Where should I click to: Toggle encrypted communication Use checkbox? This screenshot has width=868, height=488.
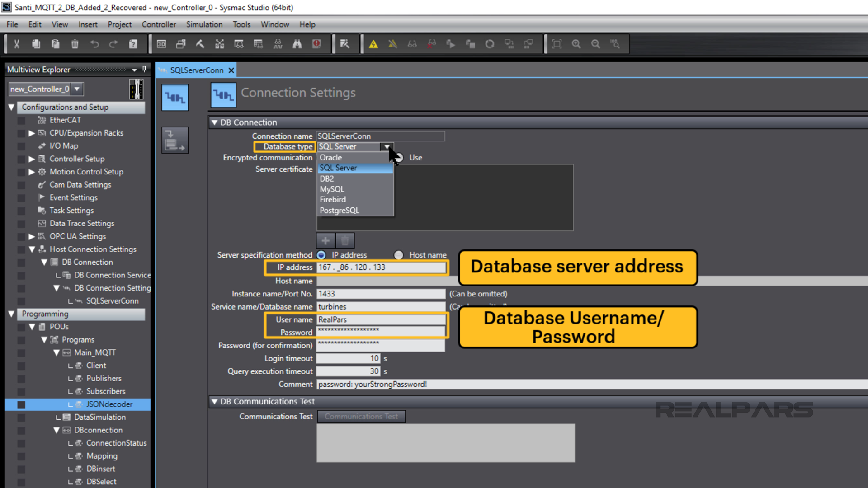click(398, 157)
